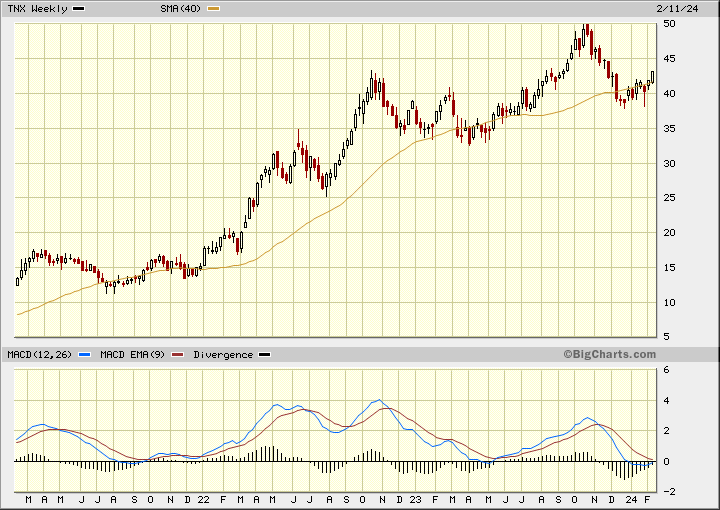Image resolution: width=720 pixels, height=510 pixels.
Task: Click the 2/11/24 date in header
Action: coord(677,9)
